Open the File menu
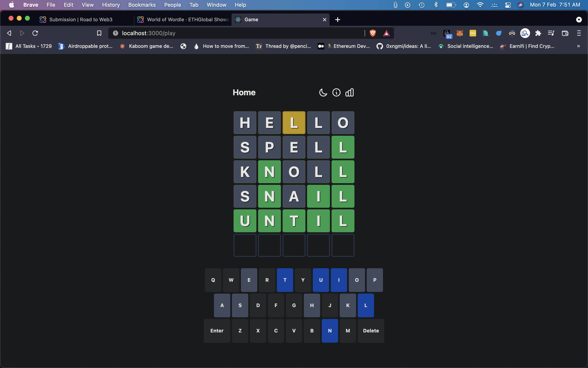 [51, 5]
